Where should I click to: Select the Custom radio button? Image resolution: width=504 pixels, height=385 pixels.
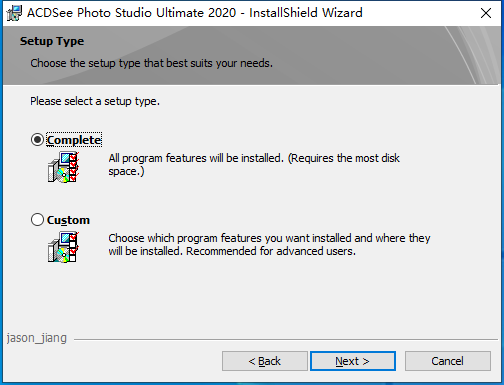[x=37, y=220]
